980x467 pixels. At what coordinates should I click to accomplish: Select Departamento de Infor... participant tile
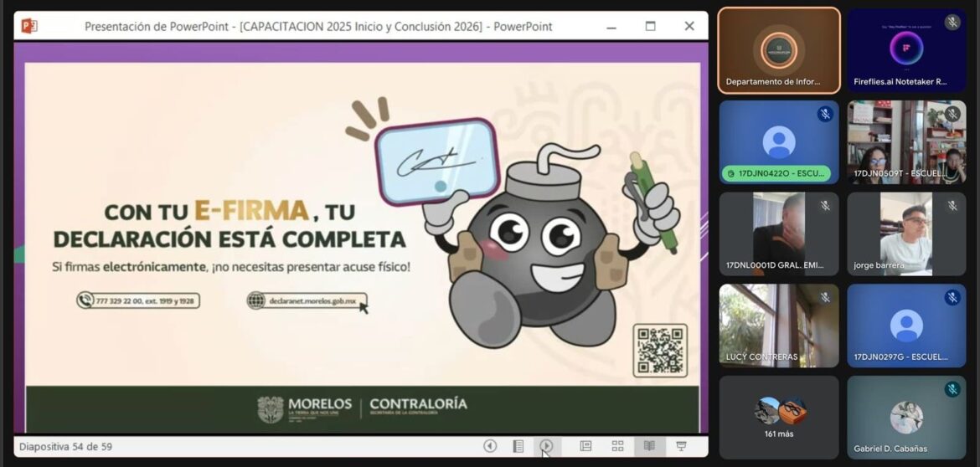(779, 50)
